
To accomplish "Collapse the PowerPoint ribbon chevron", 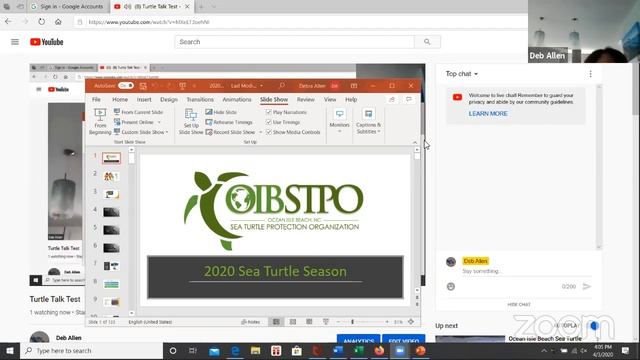I will 415,142.
